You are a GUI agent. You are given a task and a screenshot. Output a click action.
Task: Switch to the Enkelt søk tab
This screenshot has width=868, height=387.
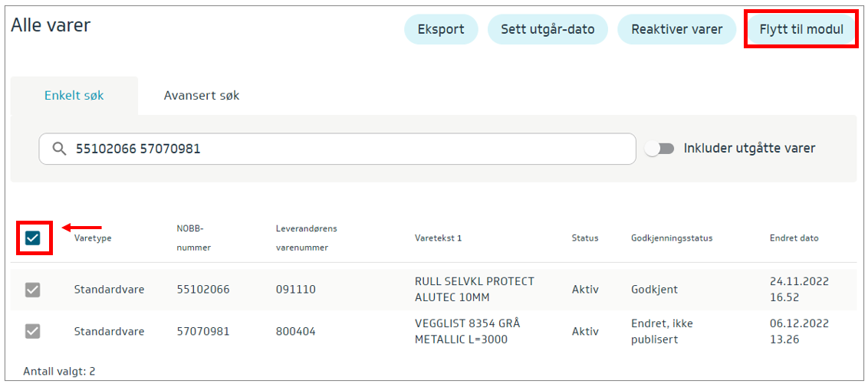(x=74, y=96)
